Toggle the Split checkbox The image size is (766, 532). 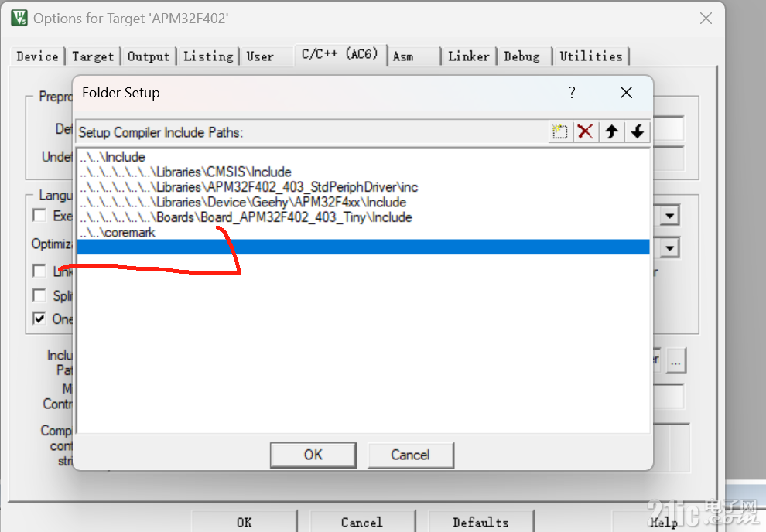[x=39, y=295]
